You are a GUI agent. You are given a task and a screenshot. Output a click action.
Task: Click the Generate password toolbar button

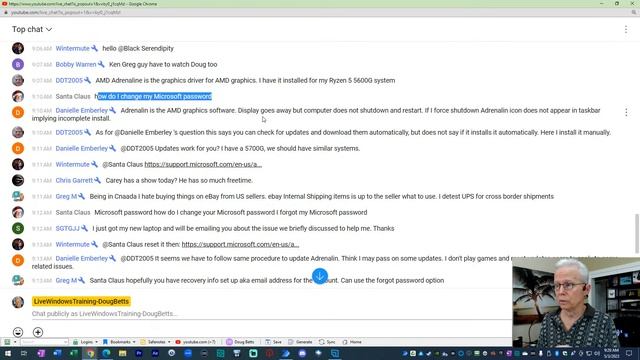point(300,342)
